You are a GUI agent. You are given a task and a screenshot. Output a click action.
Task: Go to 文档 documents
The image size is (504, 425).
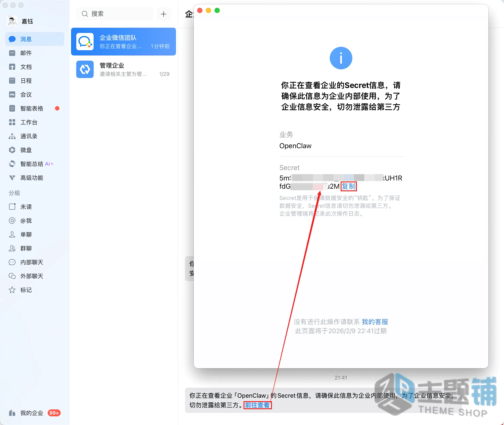click(35, 67)
